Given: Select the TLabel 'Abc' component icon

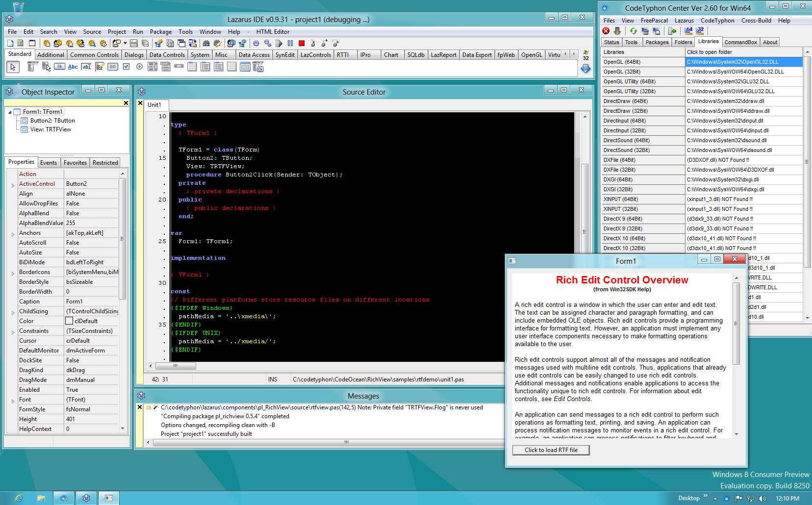Looking at the screenshot, I should [x=73, y=67].
